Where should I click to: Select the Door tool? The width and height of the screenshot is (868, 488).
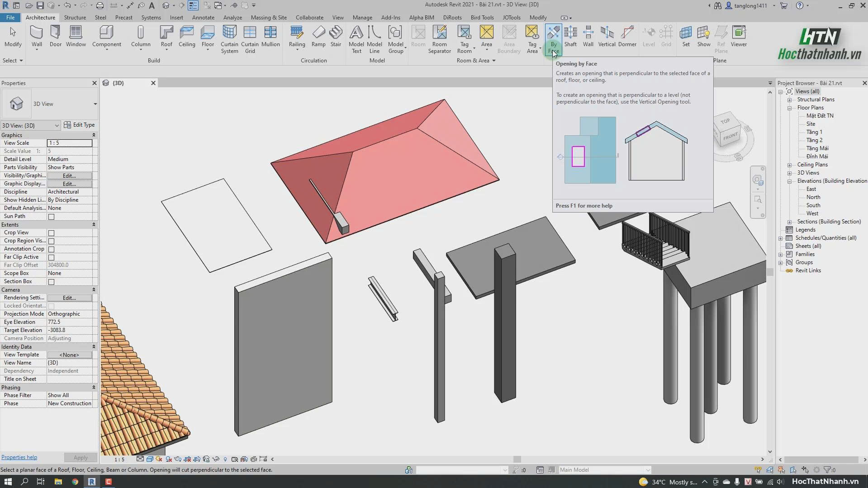click(56, 36)
